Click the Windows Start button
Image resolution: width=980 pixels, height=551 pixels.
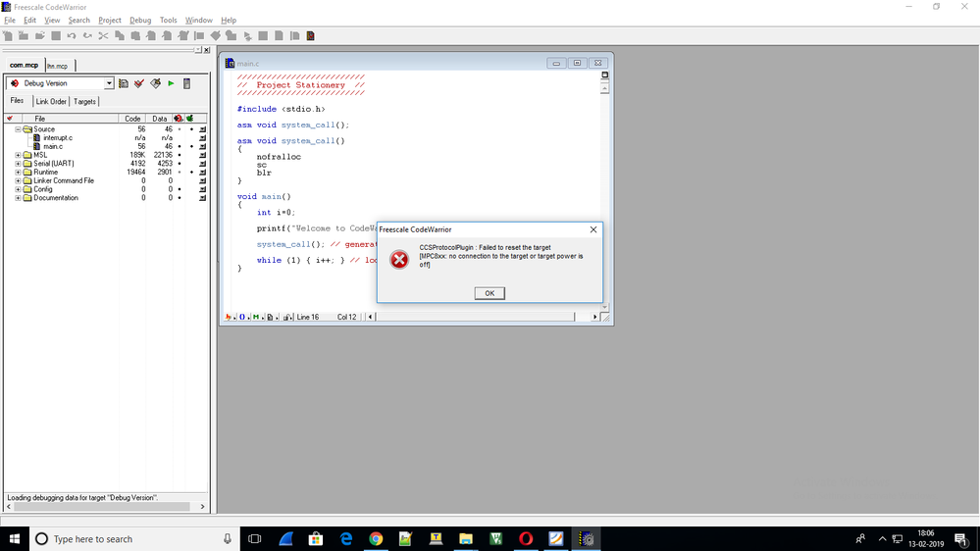15,538
